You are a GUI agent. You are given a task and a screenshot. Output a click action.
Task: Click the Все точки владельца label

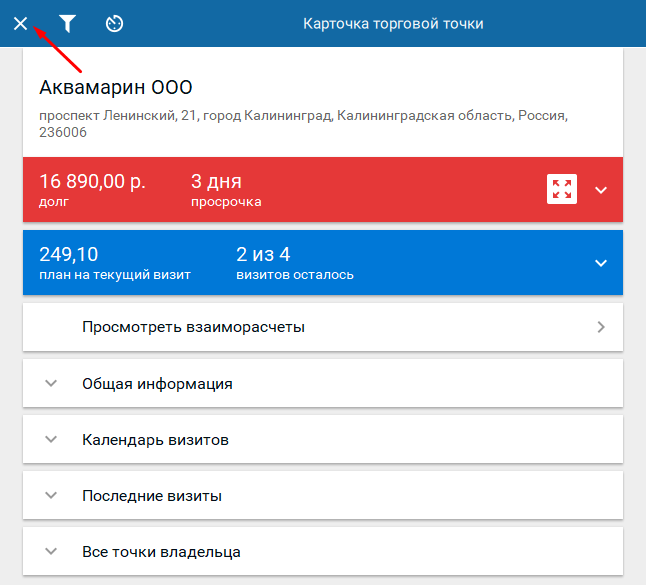(161, 552)
